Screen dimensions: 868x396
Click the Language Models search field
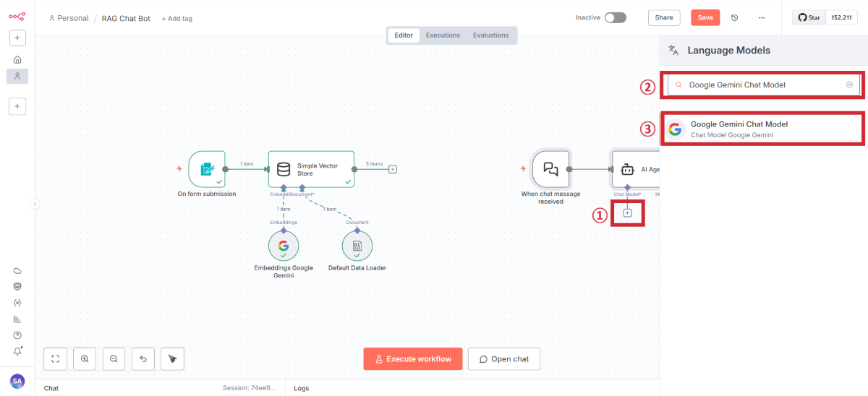click(763, 85)
